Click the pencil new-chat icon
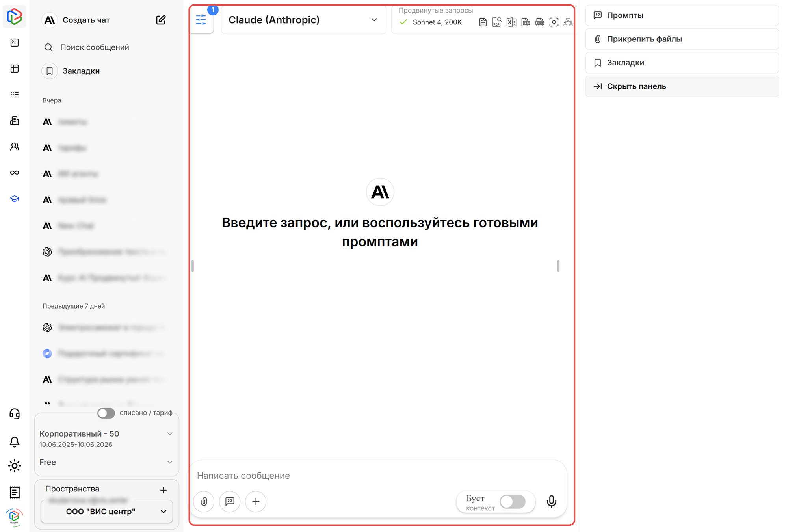This screenshot has height=532, width=786. [161, 20]
